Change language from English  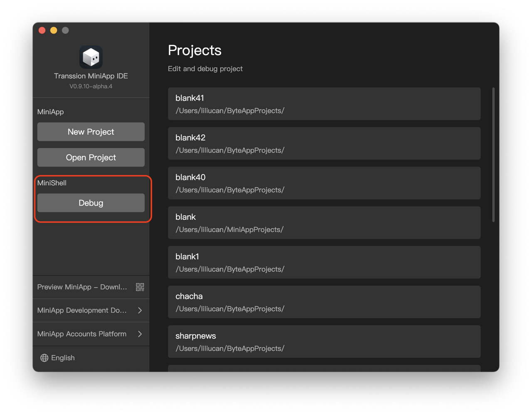[58, 358]
